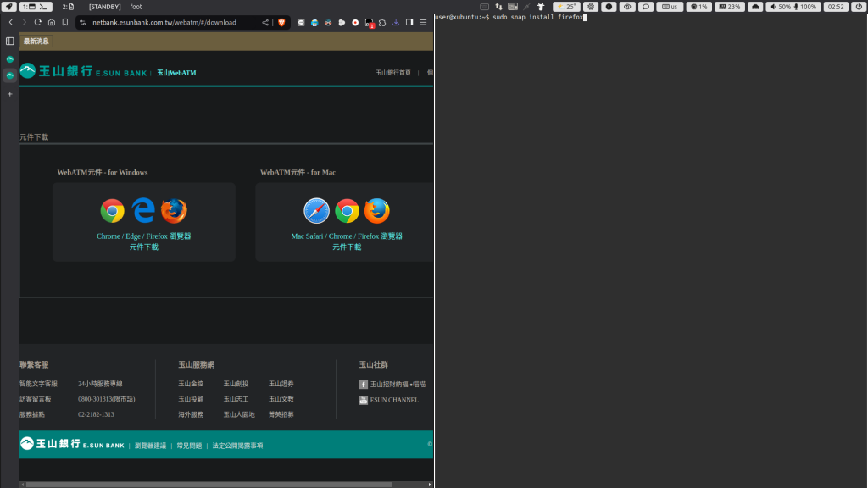This screenshot has width=868, height=488.
Task: Click the CPU usage 1% indicator
Action: (699, 7)
